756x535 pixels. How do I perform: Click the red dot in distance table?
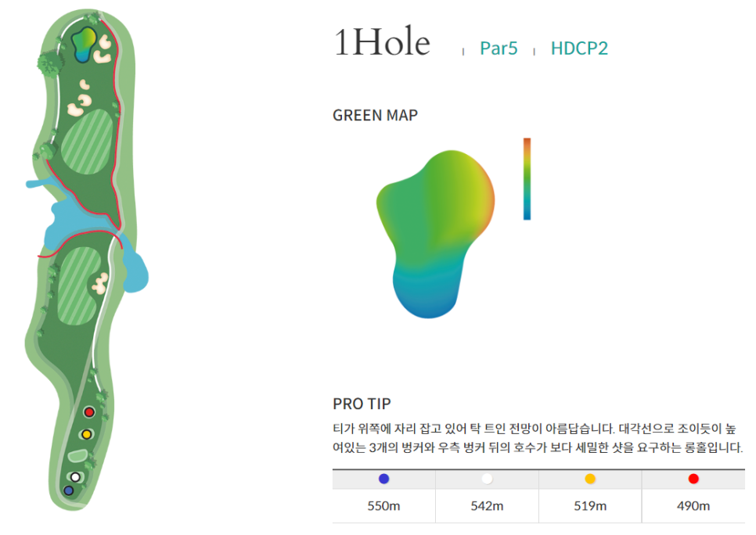click(693, 479)
